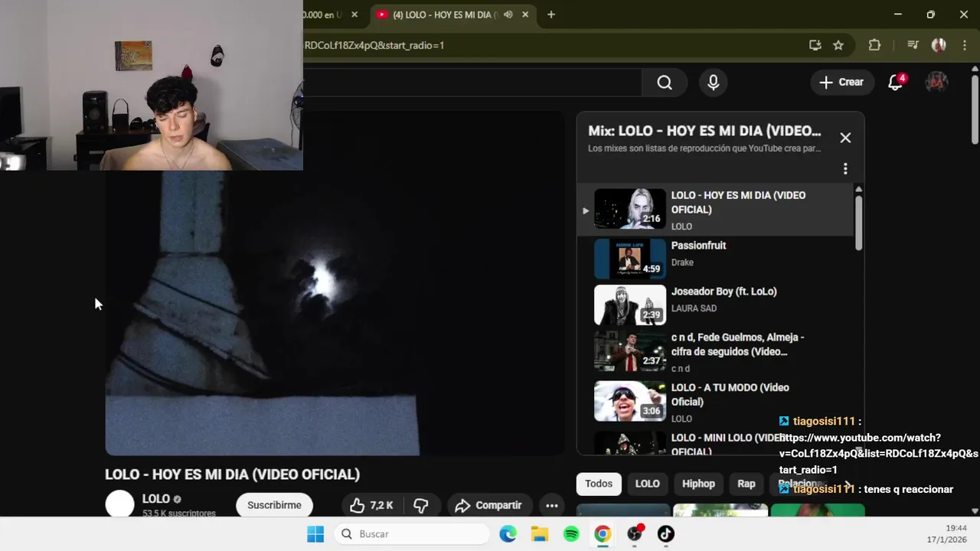Bookmark this page with the star icon

[838, 45]
